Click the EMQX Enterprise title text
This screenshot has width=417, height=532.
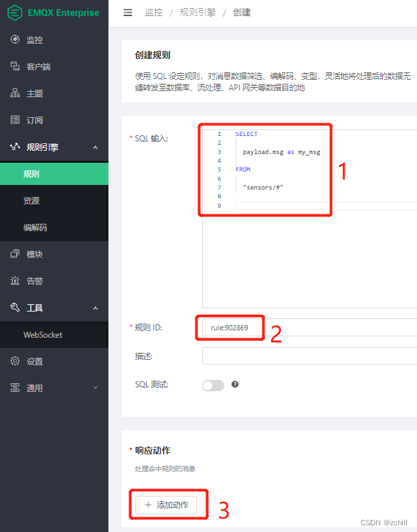[64, 13]
